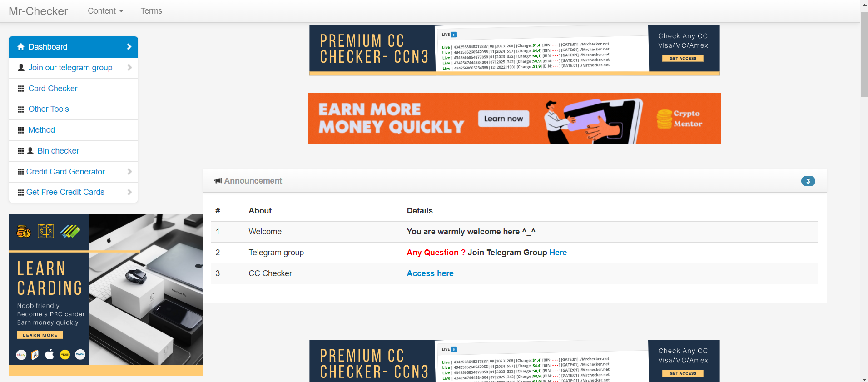Image resolution: width=868 pixels, height=382 pixels.
Task: Click the 'CC Checker' cell in the table
Action: coord(270,273)
